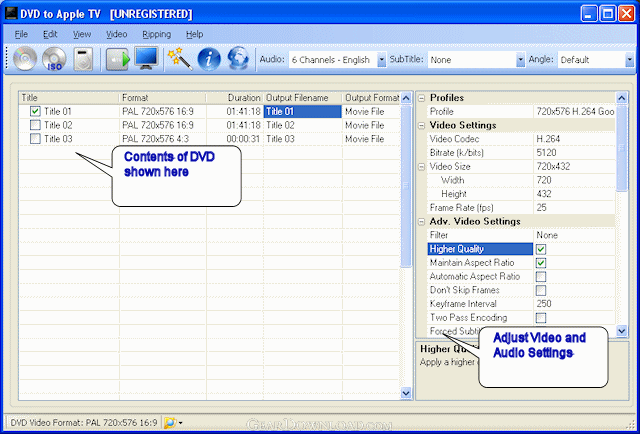Viewport: 640px width, 434px height.
Task: Launch the magic wand wizard icon
Action: point(180,59)
